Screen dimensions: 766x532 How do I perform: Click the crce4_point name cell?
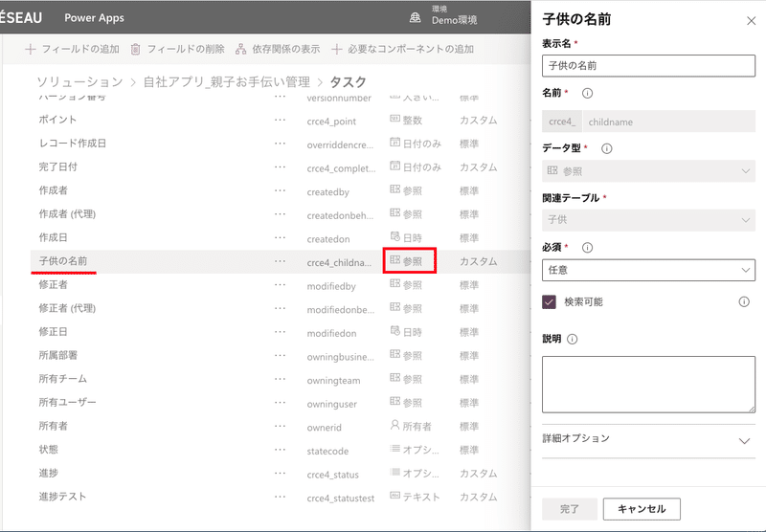click(331, 122)
